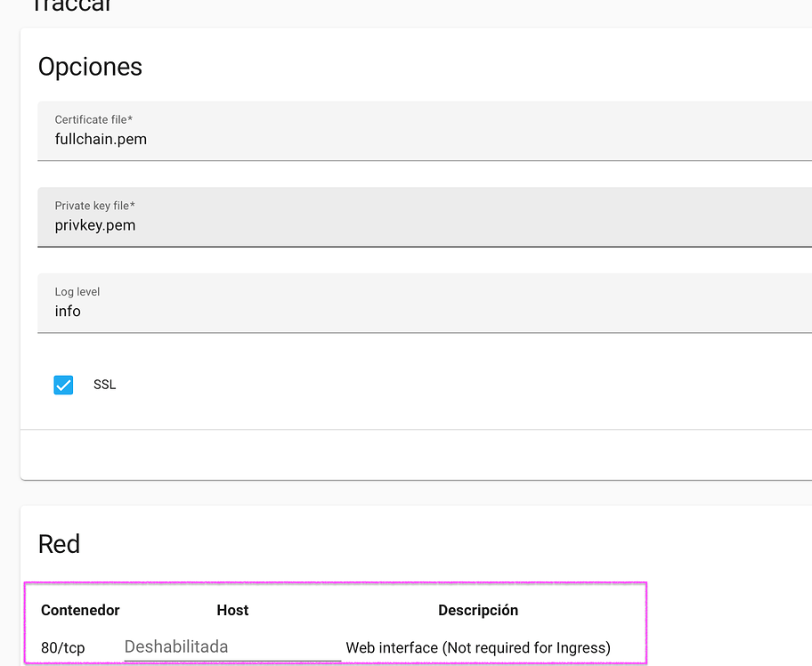The image size is (812, 666).
Task: Click the Web interface description text
Action: coord(478,647)
